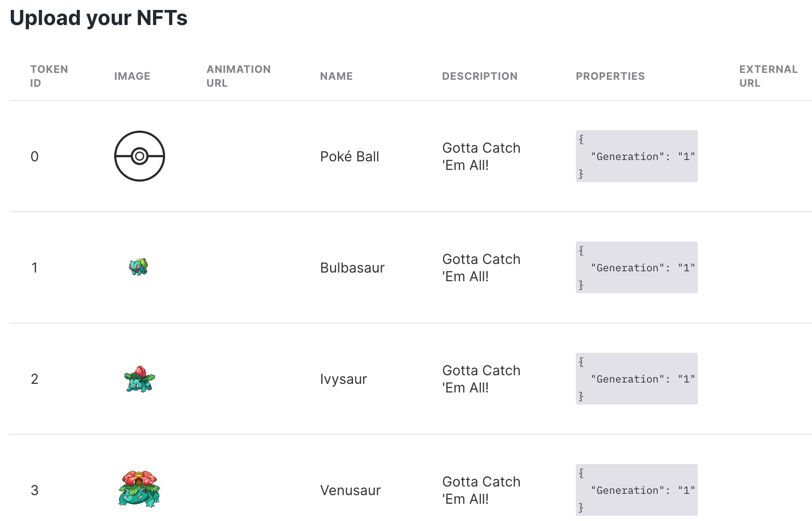Select Bulbasaur's Generation properties box
Screen dimensions: 812x521
pos(637,267)
